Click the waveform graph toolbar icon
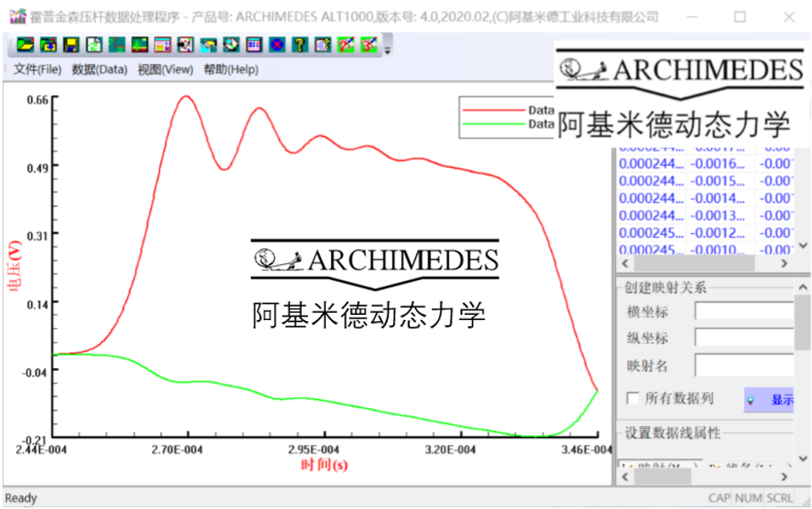 [140, 45]
